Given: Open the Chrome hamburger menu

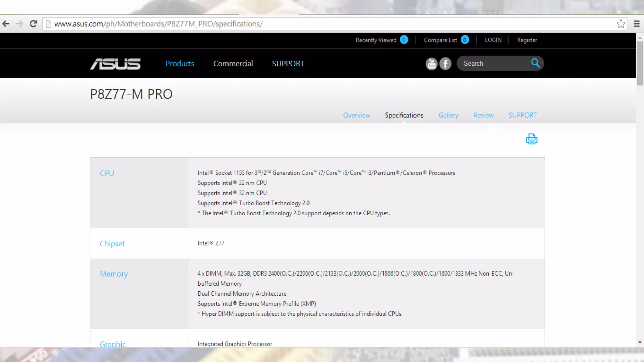Looking at the screenshot, I should point(636,24).
